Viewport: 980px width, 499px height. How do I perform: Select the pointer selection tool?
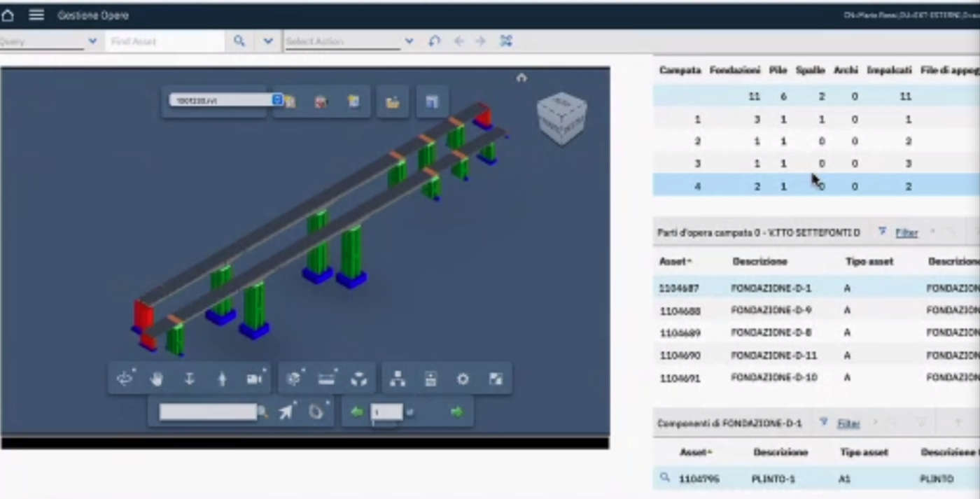[x=286, y=412]
